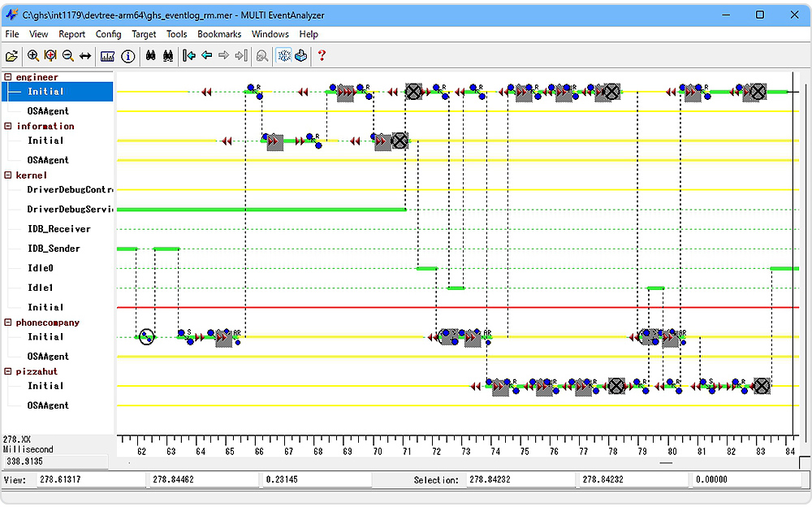Collapse the engineer group
812x511 pixels.
point(8,76)
